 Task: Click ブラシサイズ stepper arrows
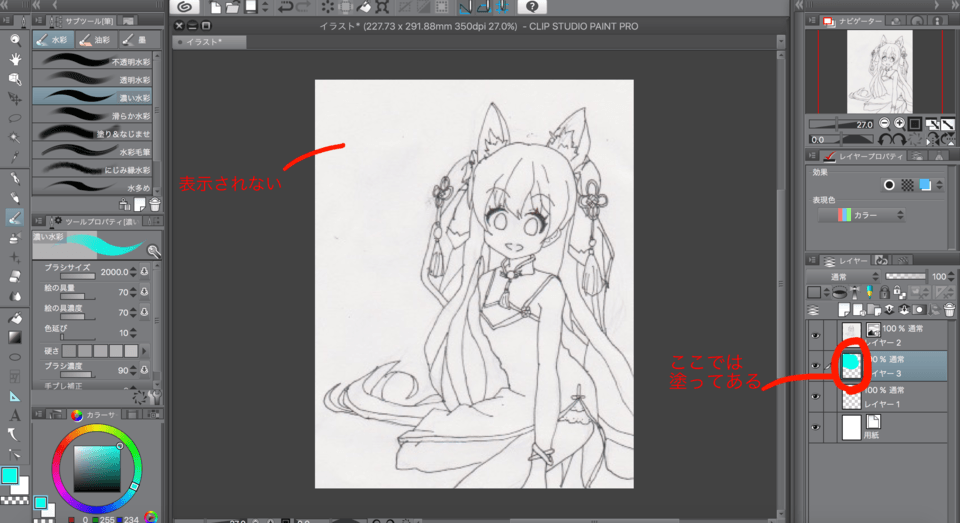pyautogui.click(x=133, y=272)
